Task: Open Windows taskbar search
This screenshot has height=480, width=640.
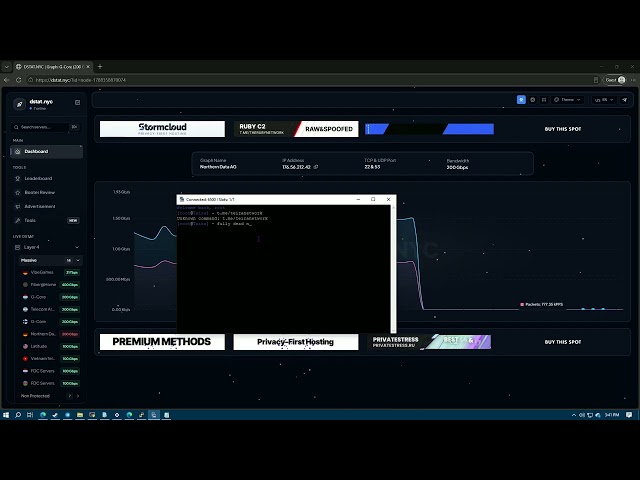Action: click(18, 415)
